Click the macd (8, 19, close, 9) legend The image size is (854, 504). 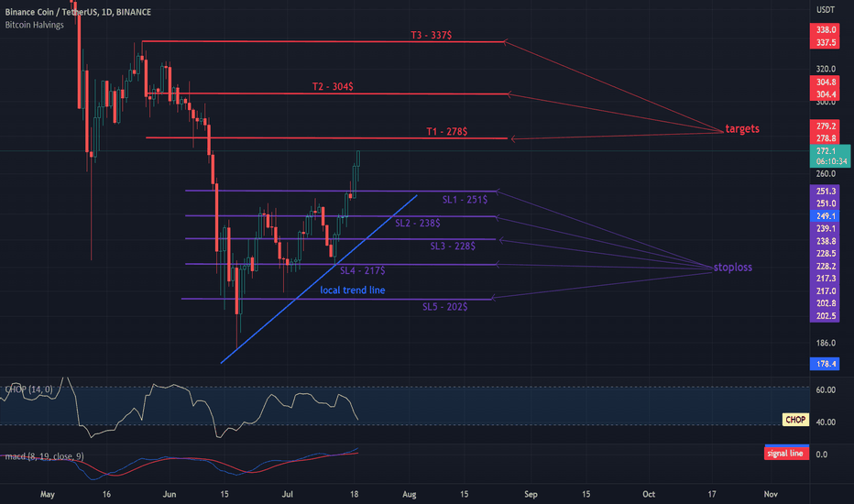click(x=44, y=456)
